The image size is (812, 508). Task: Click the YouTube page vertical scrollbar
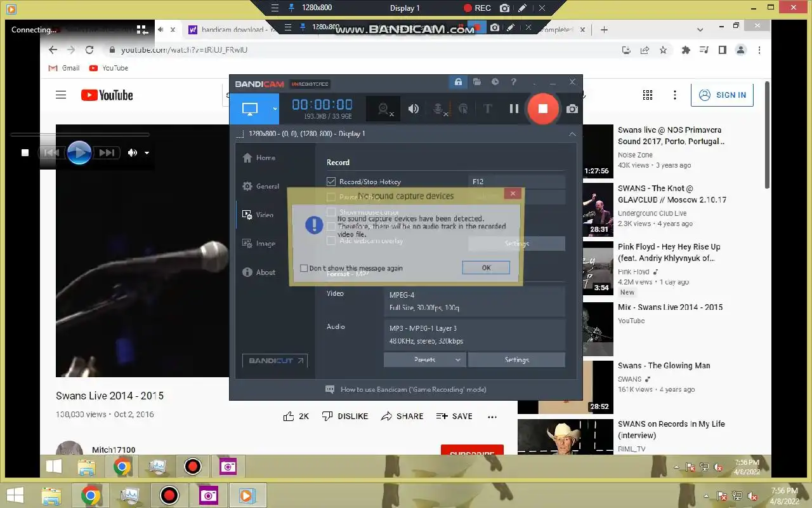[x=768, y=135]
